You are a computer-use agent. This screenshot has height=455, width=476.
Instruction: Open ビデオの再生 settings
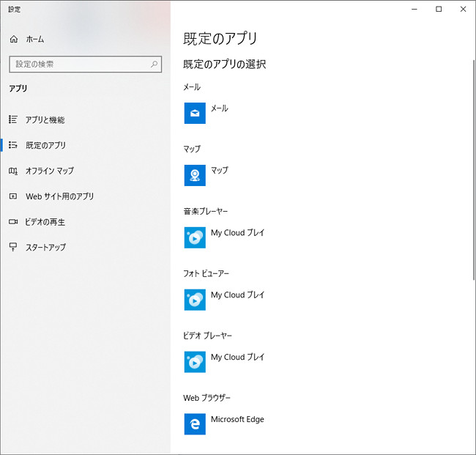coord(45,222)
